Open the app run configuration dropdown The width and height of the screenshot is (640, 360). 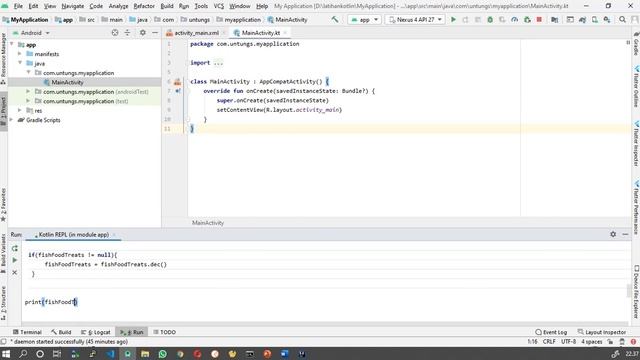[x=364, y=20]
